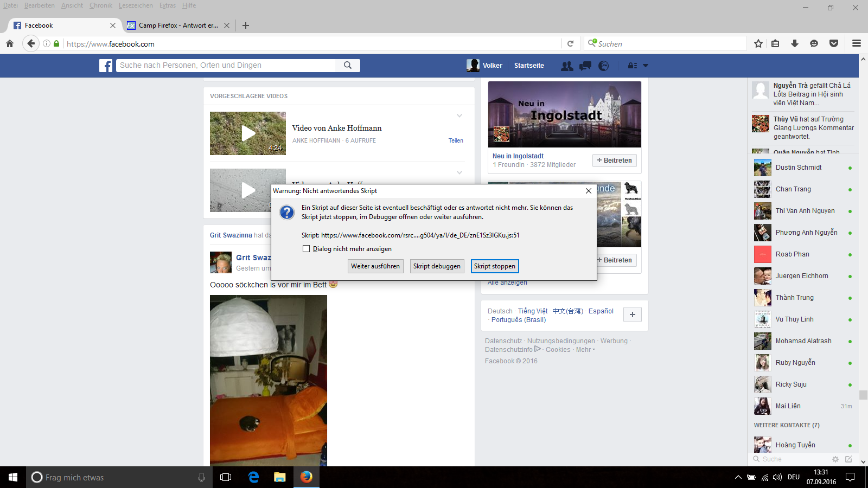Screen dimensions: 868x488
Task: Open the Chronik menu
Action: (100, 5)
